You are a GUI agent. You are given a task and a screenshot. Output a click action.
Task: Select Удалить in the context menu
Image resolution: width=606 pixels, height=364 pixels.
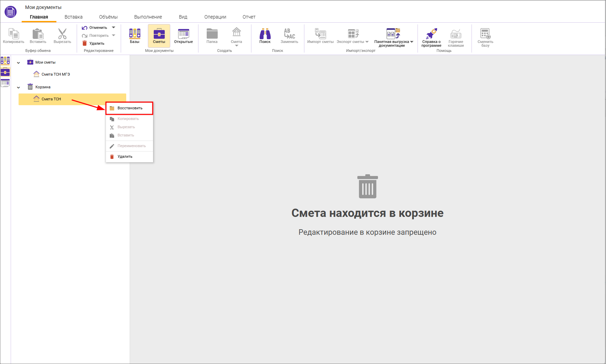tap(125, 156)
